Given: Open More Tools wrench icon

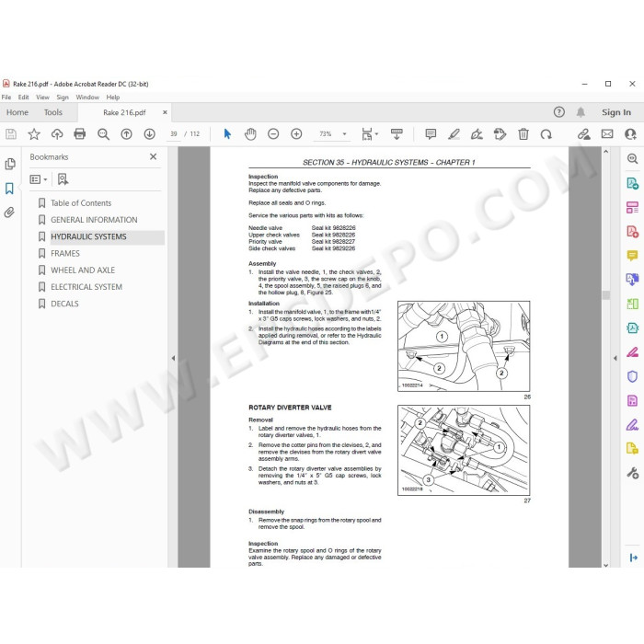Looking at the screenshot, I should point(633,473).
